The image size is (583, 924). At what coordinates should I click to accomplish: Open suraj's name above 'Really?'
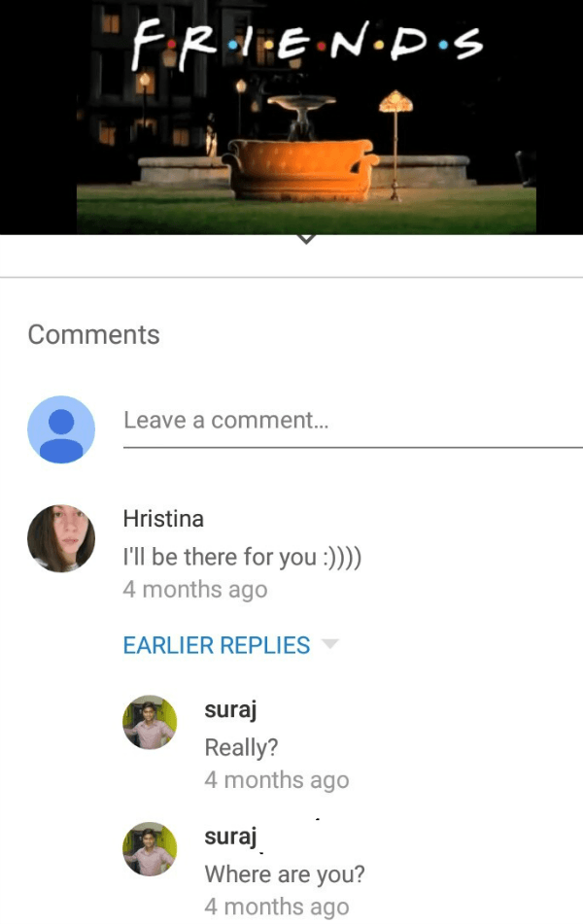(x=230, y=710)
